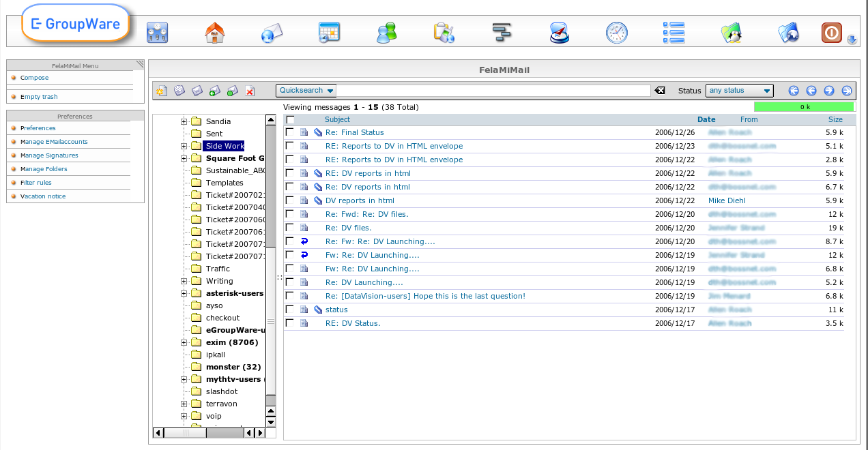The width and height of the screenshot is (868, 450).
Task: Open the compass application icon
Action: click(560, 32)
